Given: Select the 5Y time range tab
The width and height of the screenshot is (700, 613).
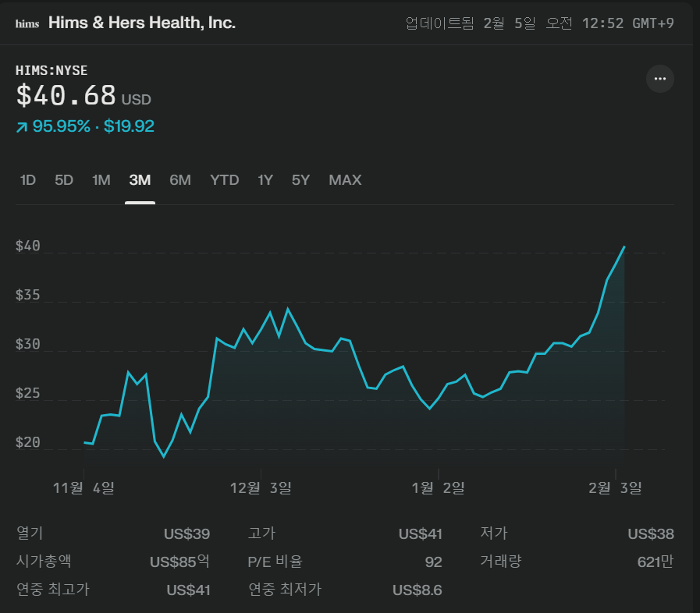Looking at the screenshot, I should pyautogui.click(x=300, y=180).
